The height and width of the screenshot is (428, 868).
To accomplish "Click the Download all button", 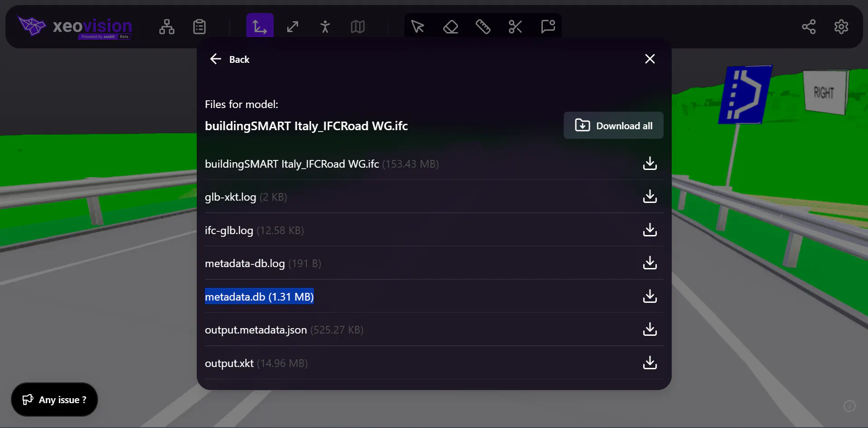I will coord(613,125).
